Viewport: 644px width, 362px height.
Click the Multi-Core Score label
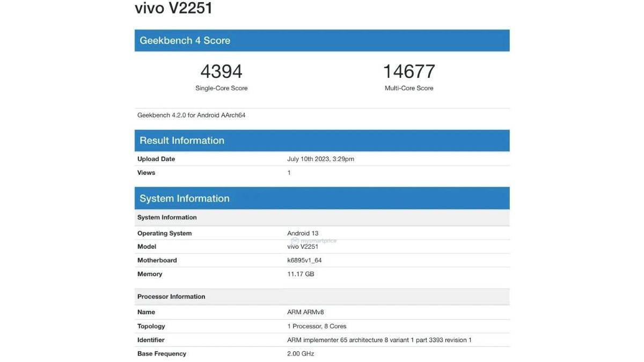[x=409, y=87]
